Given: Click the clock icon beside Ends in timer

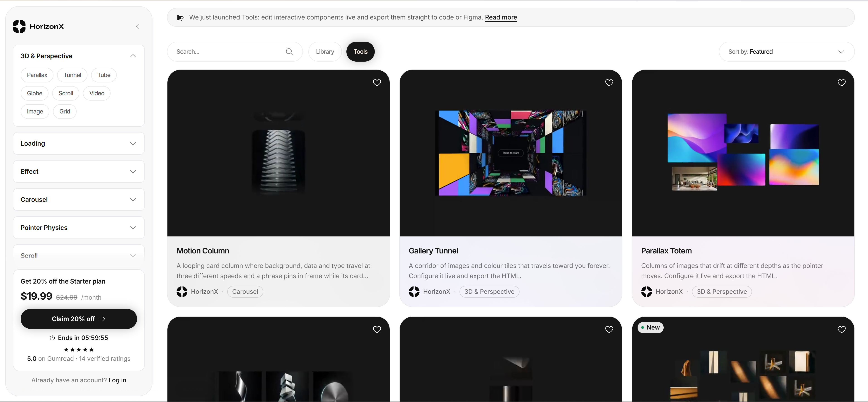Looking at the screenshot, I should click(52, 338).
